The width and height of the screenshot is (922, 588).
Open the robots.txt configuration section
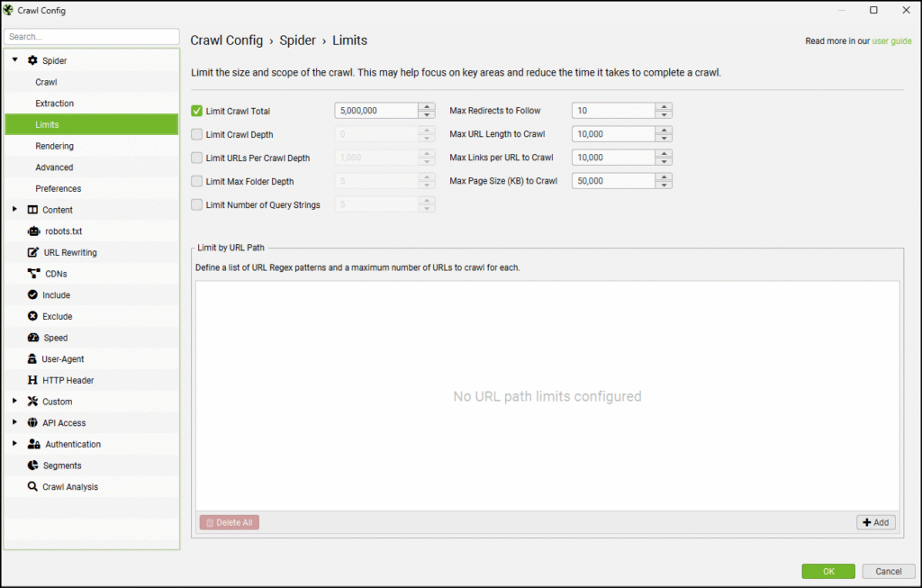(x=65, y=231)
